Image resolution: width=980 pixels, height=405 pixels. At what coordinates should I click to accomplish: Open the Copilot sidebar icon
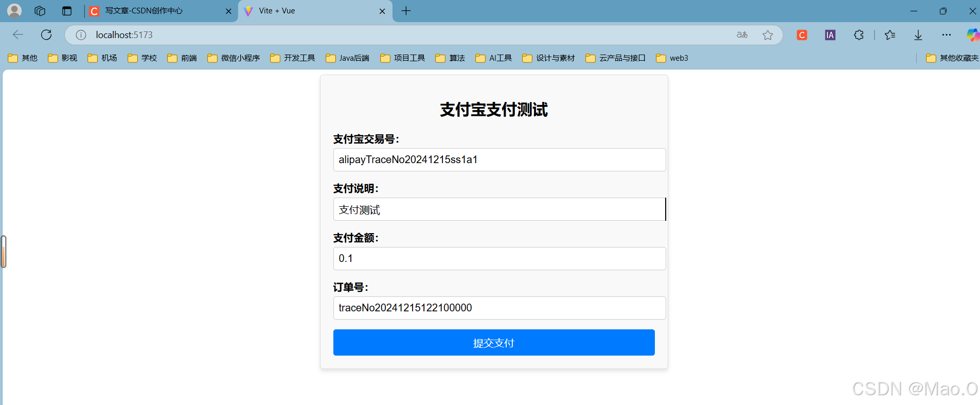coord(973,35)
